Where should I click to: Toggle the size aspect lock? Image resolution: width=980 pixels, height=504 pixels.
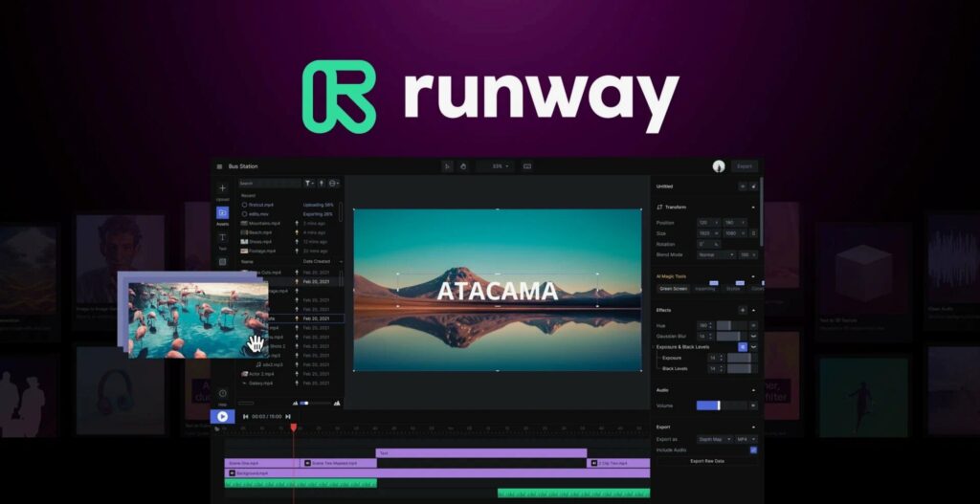coord(753,233)
